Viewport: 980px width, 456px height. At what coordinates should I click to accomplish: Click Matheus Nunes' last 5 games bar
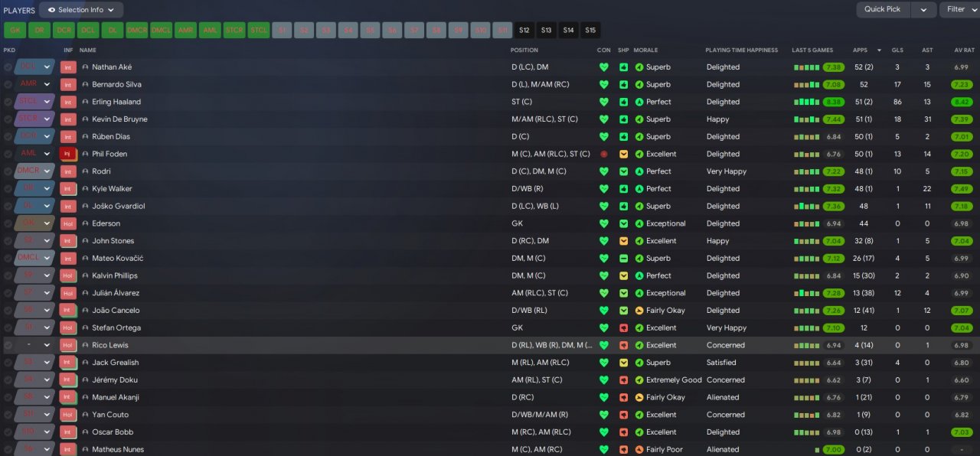817,451
